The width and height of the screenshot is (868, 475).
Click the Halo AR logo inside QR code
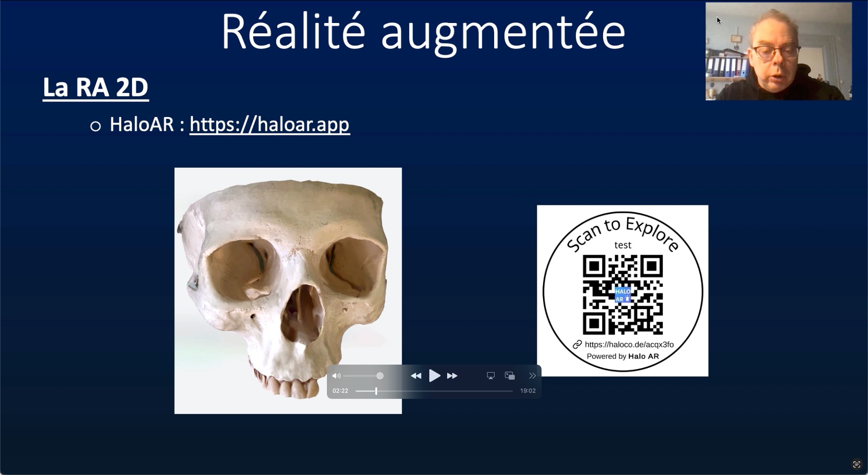coord(623,295)
